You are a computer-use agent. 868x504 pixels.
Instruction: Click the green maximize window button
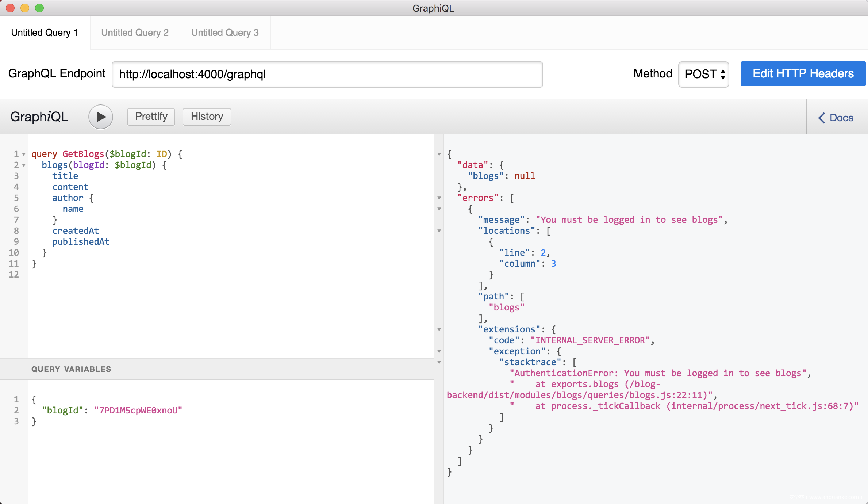point(39,8)
